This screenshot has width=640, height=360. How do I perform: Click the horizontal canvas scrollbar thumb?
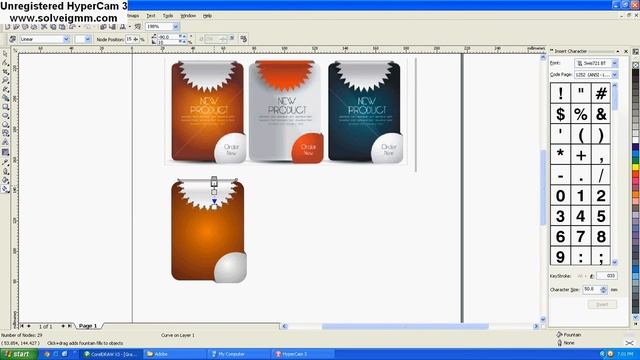[x=405, y=326]
